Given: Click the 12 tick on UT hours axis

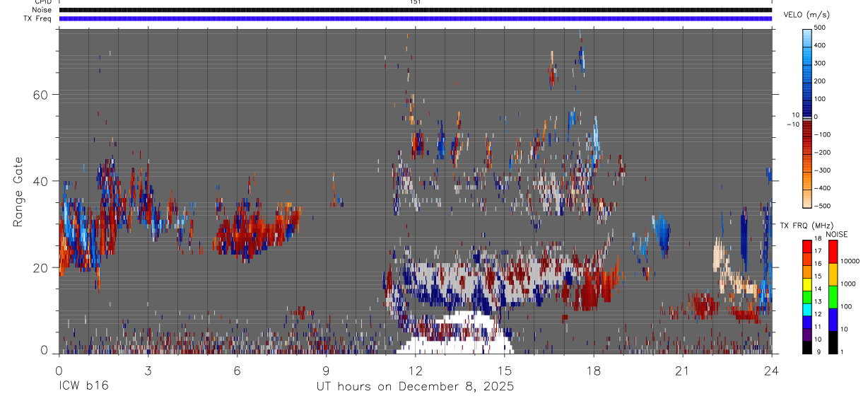Looking at the screenshot, I should pos(415,371).
